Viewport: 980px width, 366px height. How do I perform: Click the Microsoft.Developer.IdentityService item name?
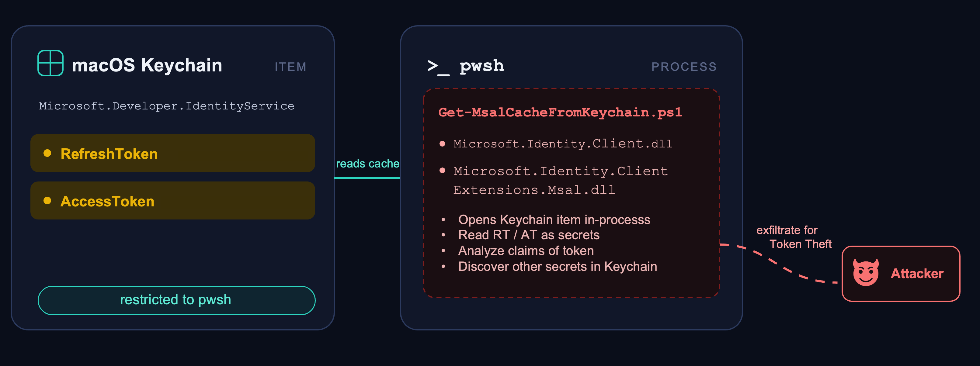point(167,106)
